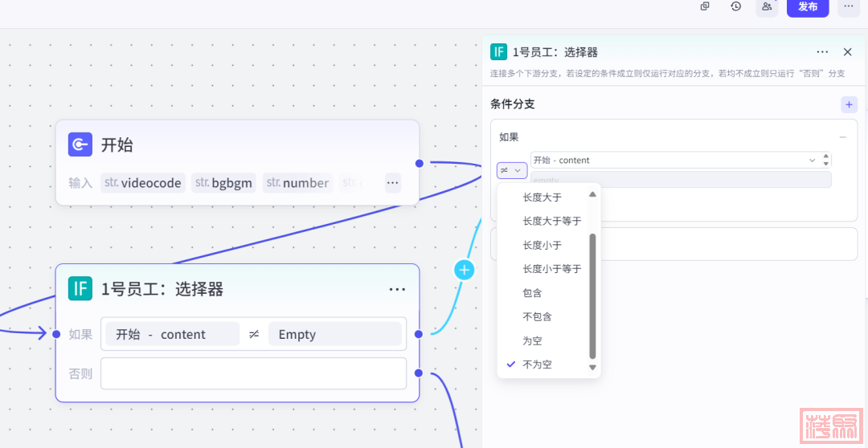Open top-right more options ellipsis button

(x=849, y=6)
